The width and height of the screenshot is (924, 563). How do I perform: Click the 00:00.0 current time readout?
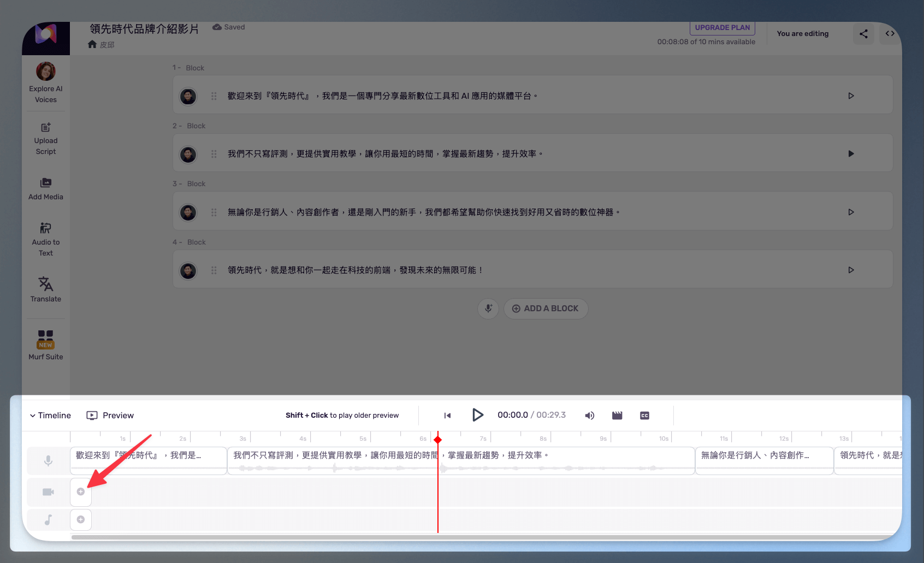[513, 415]
